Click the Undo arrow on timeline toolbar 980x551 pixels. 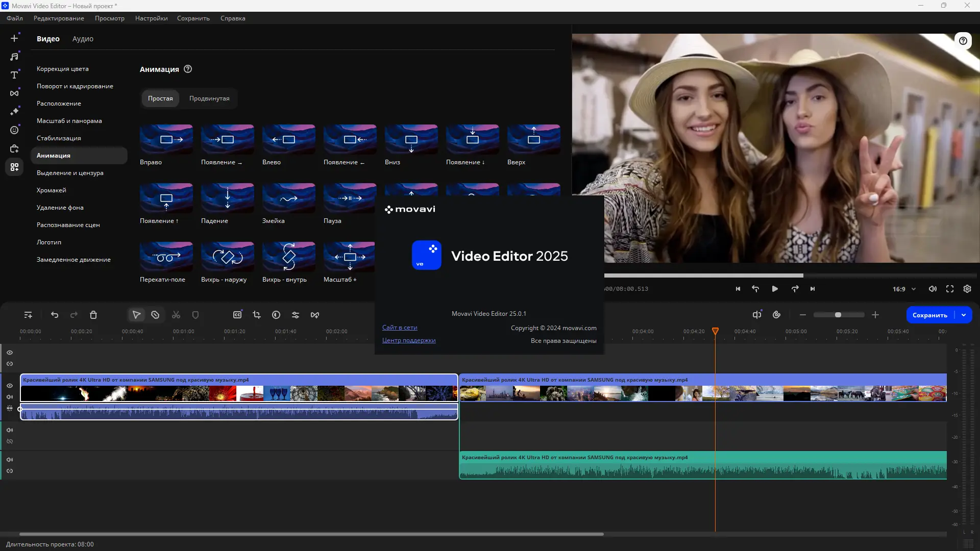tap(55, 315)
